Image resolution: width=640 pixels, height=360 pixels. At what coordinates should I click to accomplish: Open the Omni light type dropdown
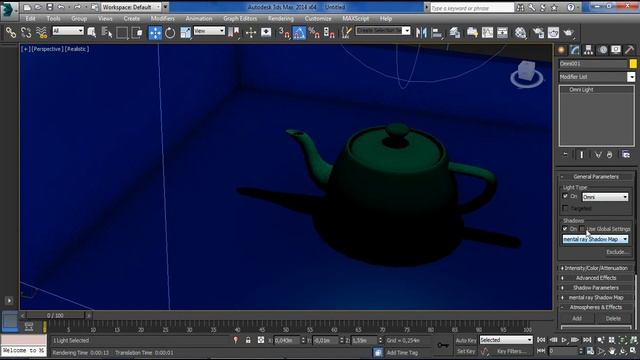coord(605,197)
